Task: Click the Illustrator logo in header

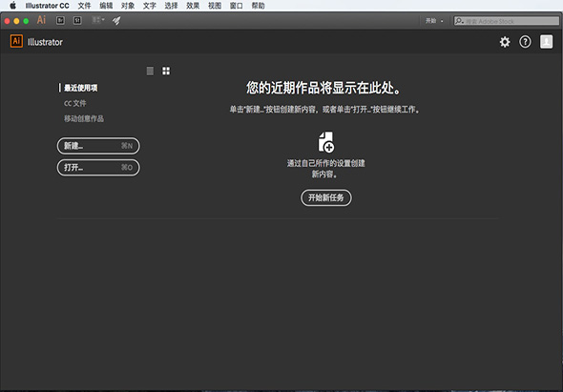Action: coord(16,41)
